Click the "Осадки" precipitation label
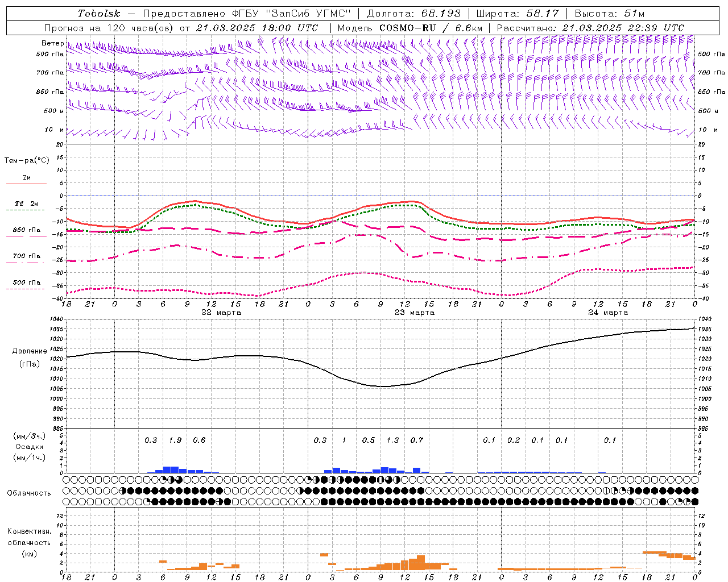The height and width of the screenshot is (582, 728). [29, 447]
